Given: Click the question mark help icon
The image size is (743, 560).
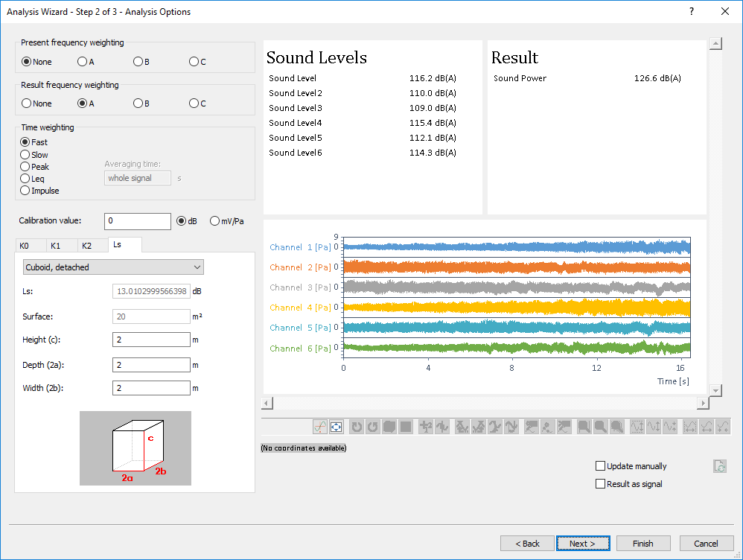Looking at the screenshot, I should click(x=692, y=11).
